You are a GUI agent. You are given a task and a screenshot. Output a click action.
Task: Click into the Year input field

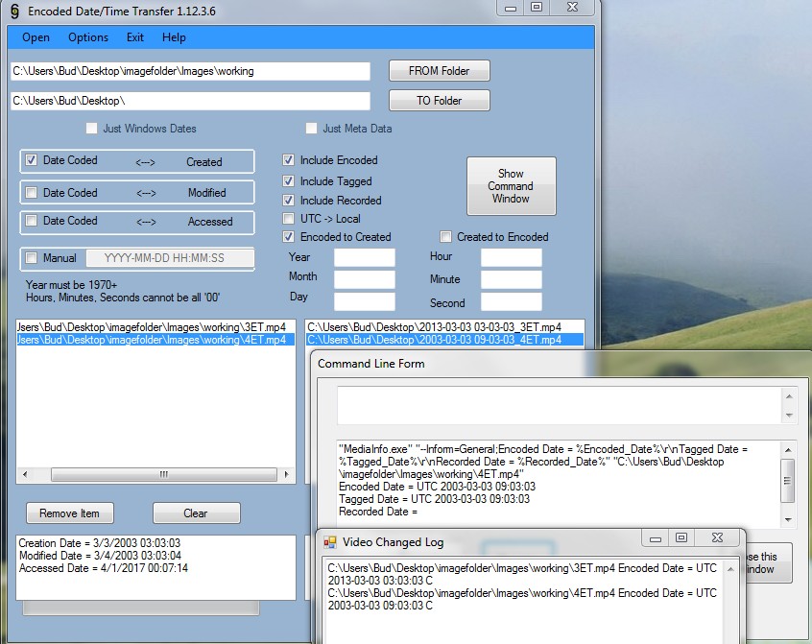pyautogui.click(x=364, y=257)
